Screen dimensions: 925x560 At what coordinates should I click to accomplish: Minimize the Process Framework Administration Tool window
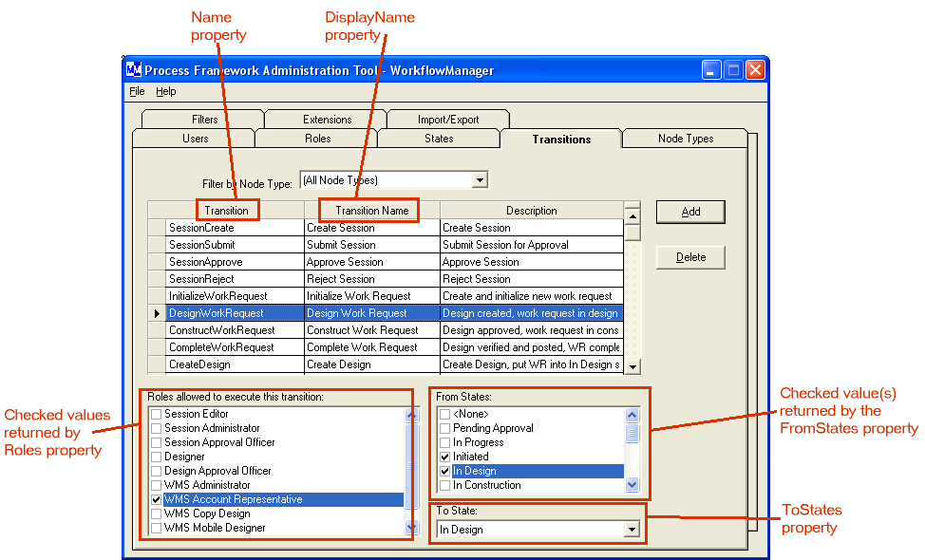tap(712, 70)
